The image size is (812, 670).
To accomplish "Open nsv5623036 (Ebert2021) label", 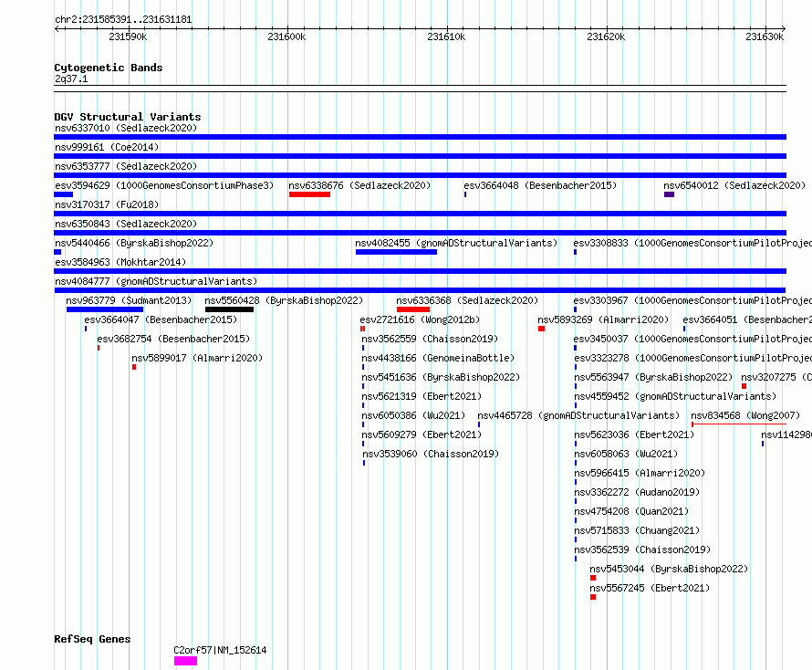I will tap(634, 434).
